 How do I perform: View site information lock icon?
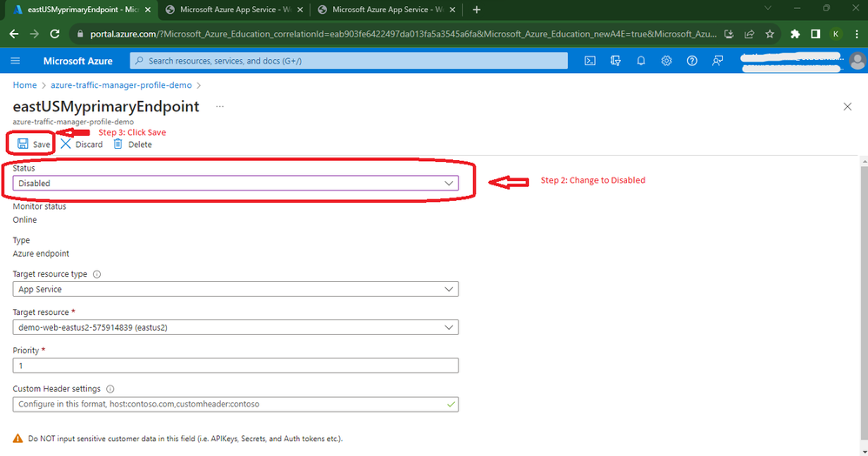(80, 34)
